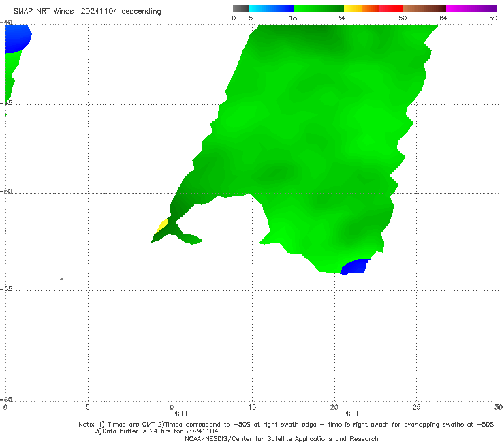Viewport: 504px width, 443px height.
Task: Click the large green wind swath center
Action: point(315,142)
